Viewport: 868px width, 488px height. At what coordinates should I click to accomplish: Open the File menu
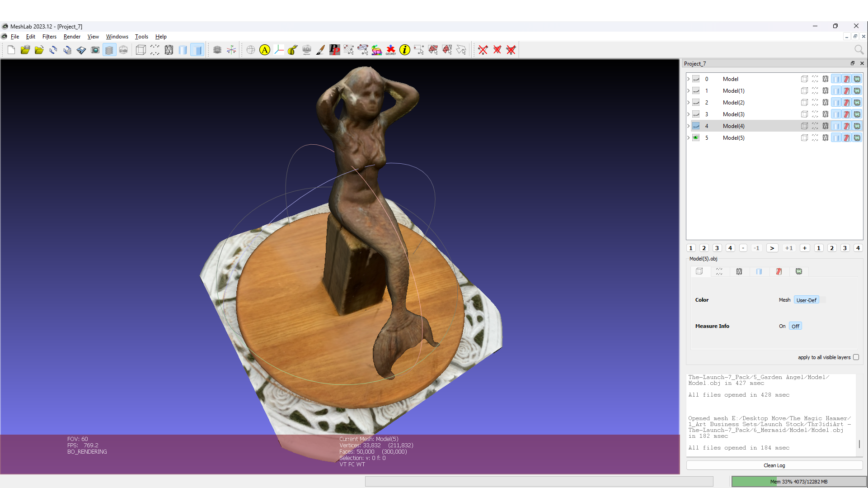[x=15, y=37]
